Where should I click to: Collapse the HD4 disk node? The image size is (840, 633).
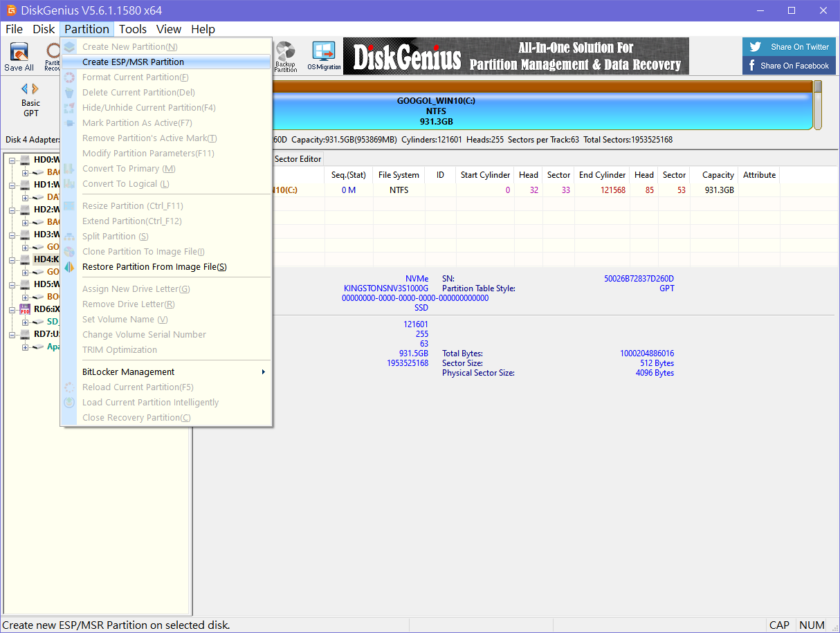[12, 260]
